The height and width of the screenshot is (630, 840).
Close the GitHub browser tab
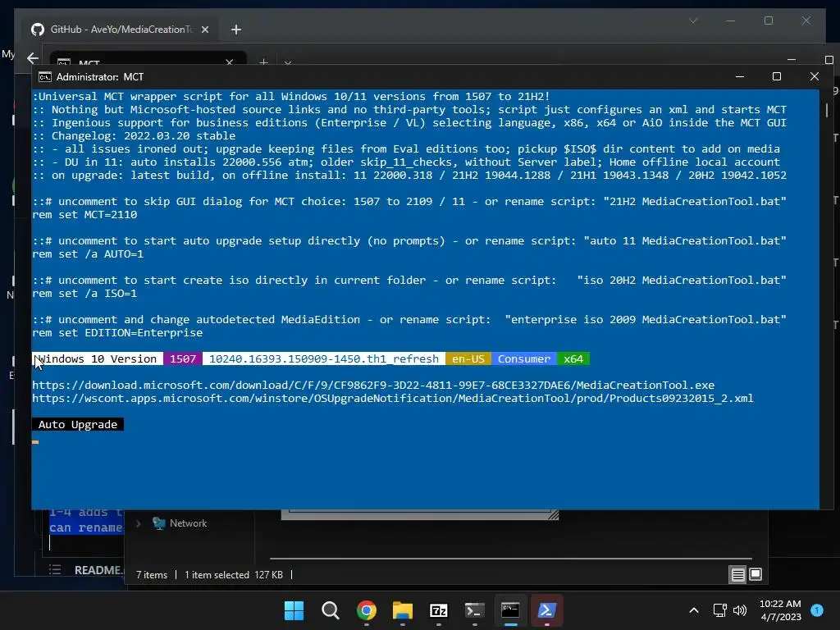click(204, 30)
